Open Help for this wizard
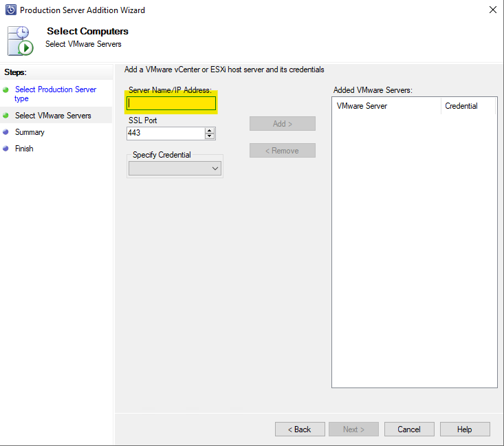Viewport: 504px width, 446px height. [465, 429]
